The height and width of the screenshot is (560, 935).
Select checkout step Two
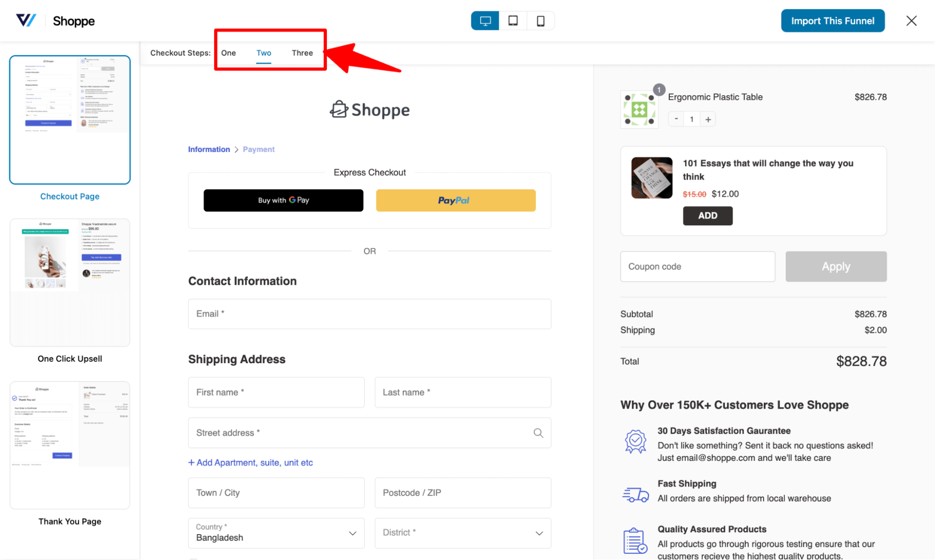coord(264,53)
